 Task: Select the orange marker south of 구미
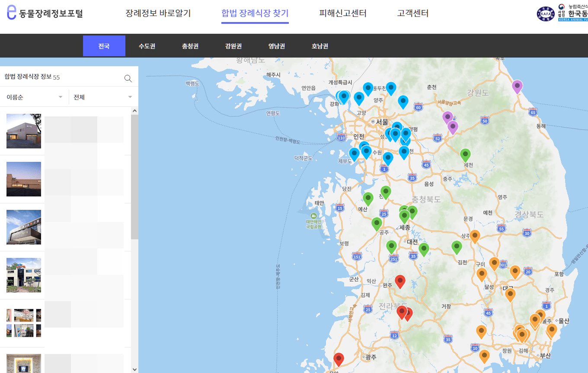coord(482,275)
